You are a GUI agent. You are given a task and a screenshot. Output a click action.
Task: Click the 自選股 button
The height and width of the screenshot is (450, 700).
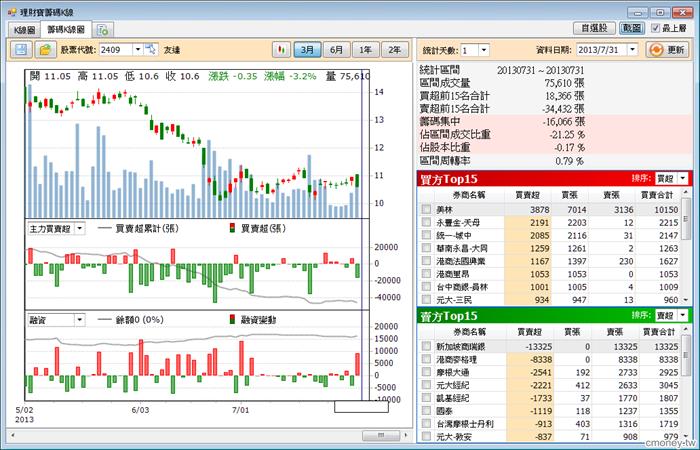[x=594, y=28]
